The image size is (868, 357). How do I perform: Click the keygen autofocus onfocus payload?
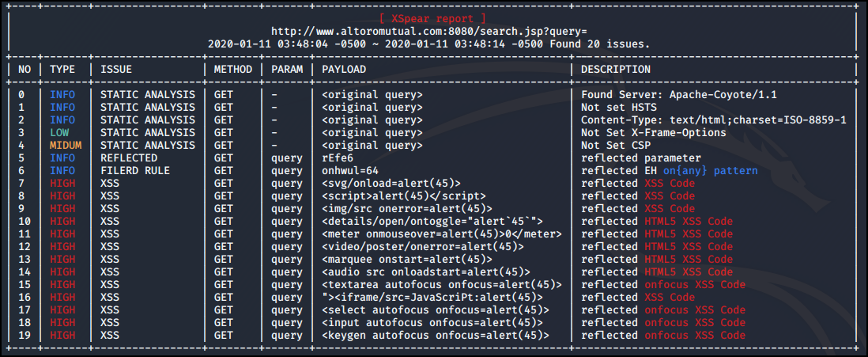pos(435,336)
